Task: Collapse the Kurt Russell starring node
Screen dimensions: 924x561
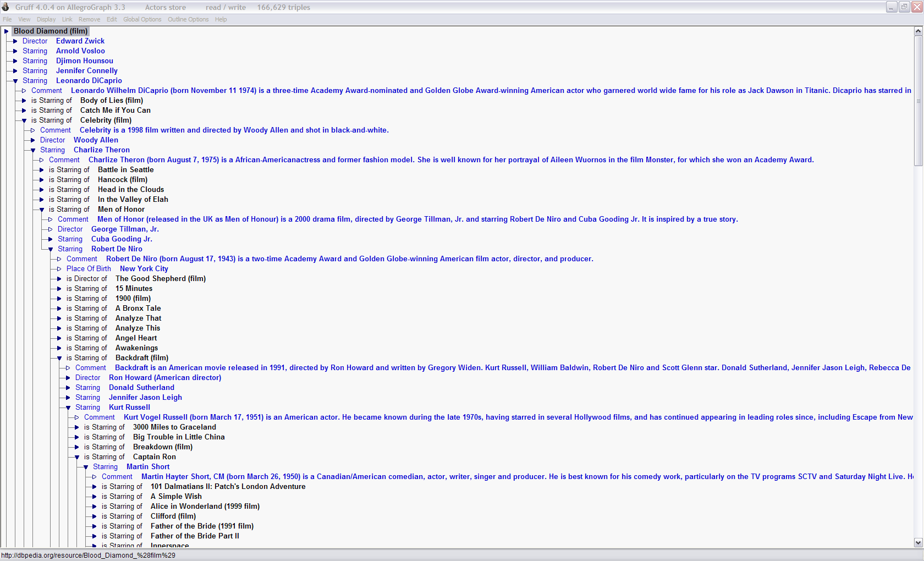Action: [x=68, y=408]
